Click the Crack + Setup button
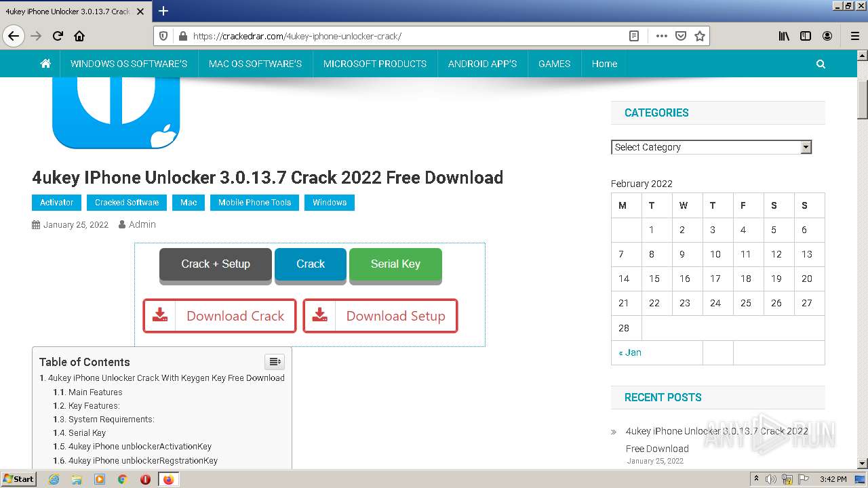868x488 pixels. pyautogui.click(x=216, y=264)
